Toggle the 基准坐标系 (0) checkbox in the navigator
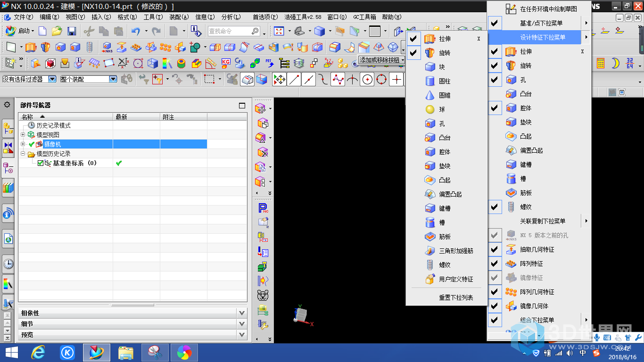This screenshot has width=644, height=362. pos(40,163)
